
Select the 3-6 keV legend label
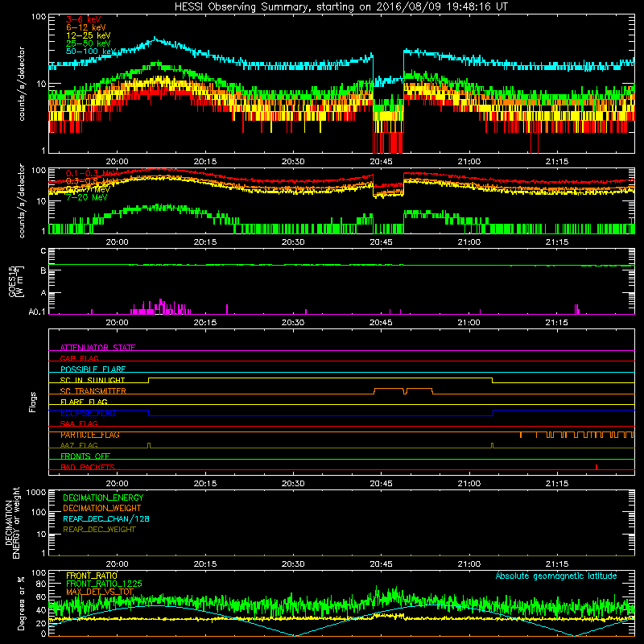pos(83,19)
